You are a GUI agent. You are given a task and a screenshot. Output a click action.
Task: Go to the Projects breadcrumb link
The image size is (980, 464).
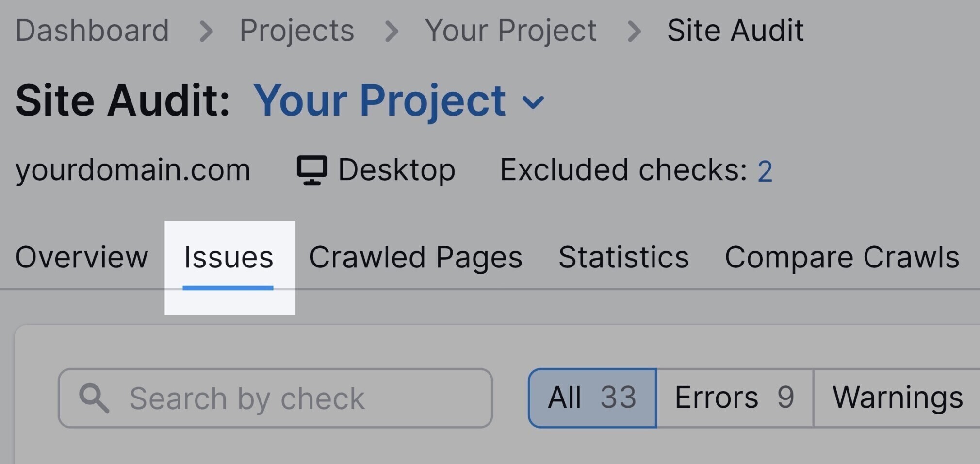tap(297, 32)
